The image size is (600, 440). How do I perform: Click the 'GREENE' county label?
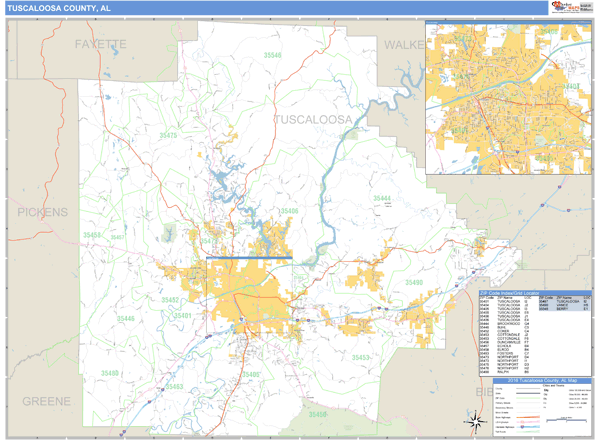tap(46, 401)
